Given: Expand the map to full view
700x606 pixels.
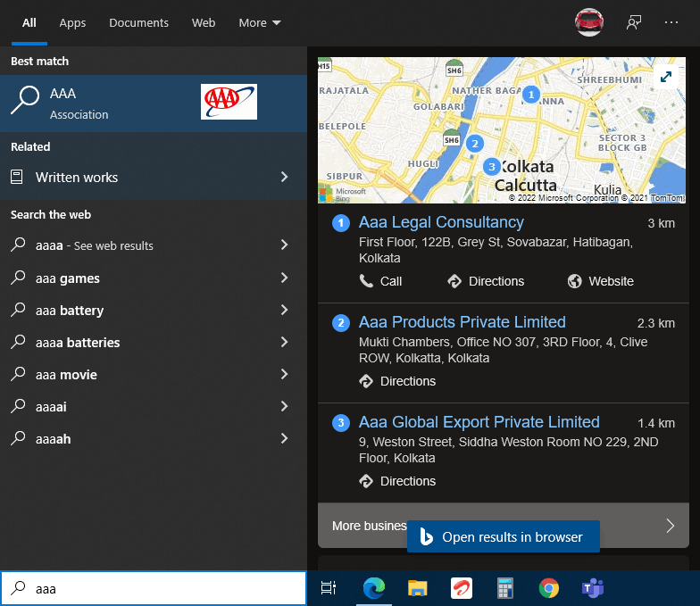Looking at the screenshot, I should click(x=666, y=77).
